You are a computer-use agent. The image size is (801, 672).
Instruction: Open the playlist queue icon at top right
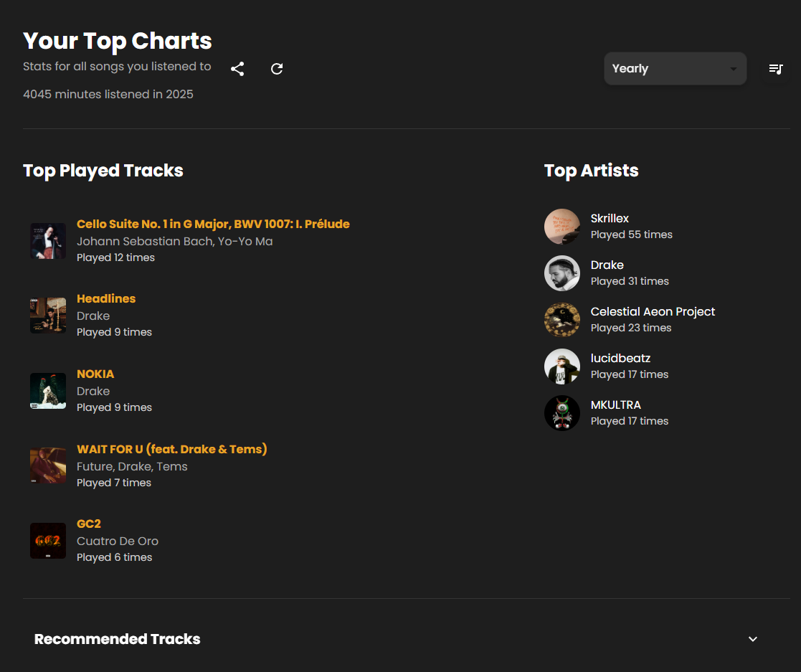pyautogui.click(x=776, y=69)
